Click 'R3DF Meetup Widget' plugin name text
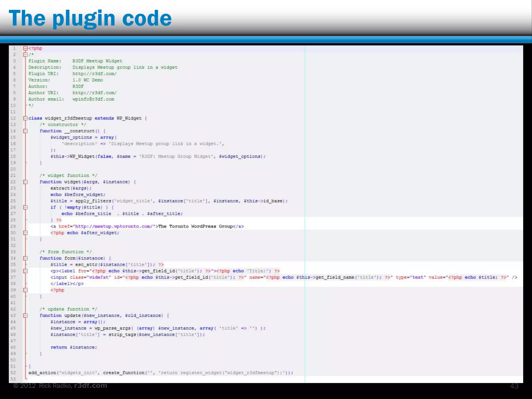Image resolution: width=532 pixels, height=399 pixels. [97, 61]
